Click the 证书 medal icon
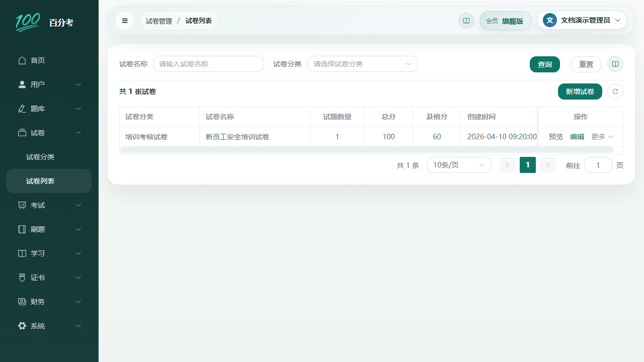 point(22,278)
